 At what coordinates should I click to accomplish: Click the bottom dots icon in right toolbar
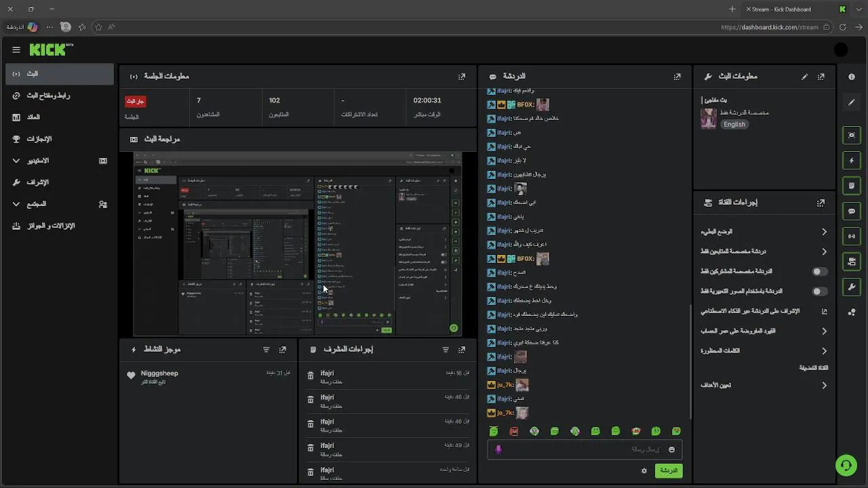click(x=852, y=312)
